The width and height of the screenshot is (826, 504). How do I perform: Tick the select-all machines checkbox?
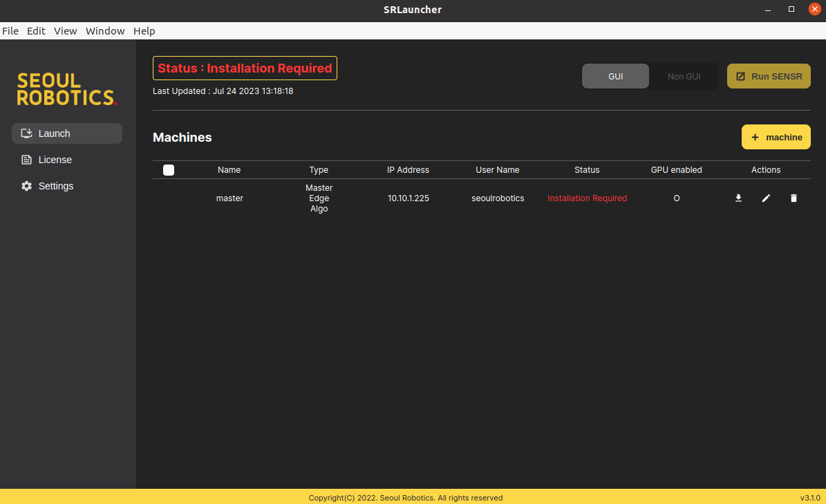click(169, 169)
